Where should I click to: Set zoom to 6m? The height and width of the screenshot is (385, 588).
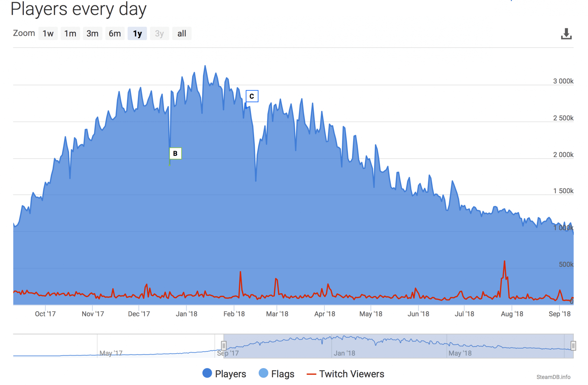click(x=115, y=34)
